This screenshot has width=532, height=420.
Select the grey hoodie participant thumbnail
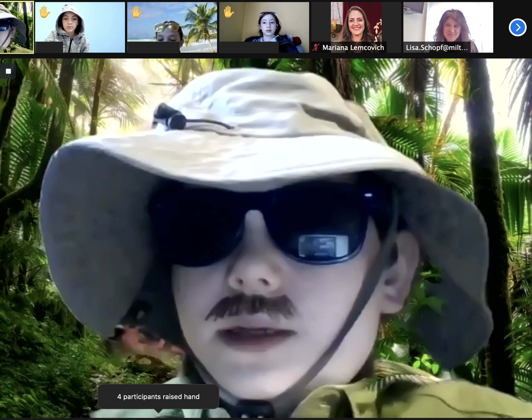(x=80, y=27)
